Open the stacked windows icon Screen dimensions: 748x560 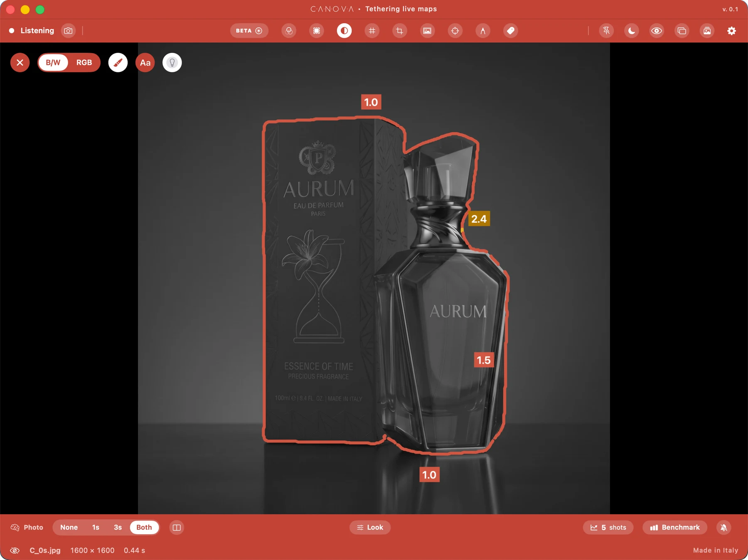[x=682, y=31]
